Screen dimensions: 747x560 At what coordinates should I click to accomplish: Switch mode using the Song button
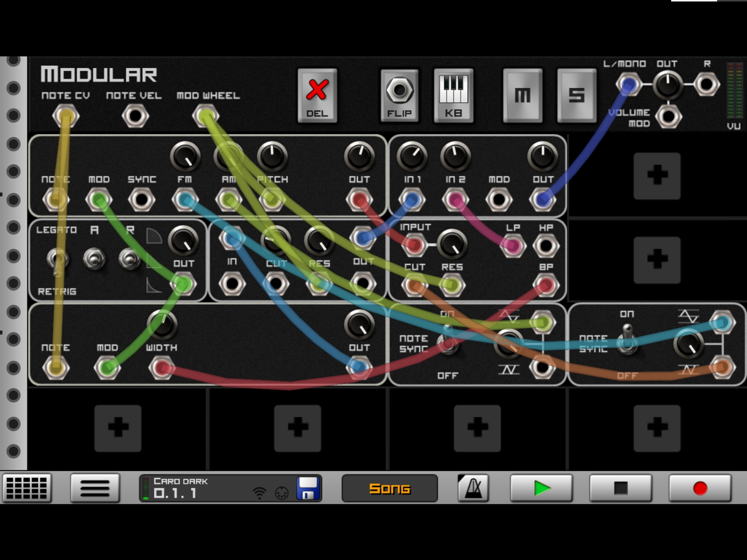pos(390,488)
